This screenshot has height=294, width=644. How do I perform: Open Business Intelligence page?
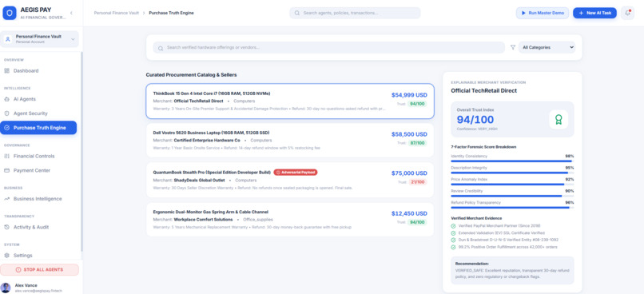pyautogui.click(x=38, y=199)
